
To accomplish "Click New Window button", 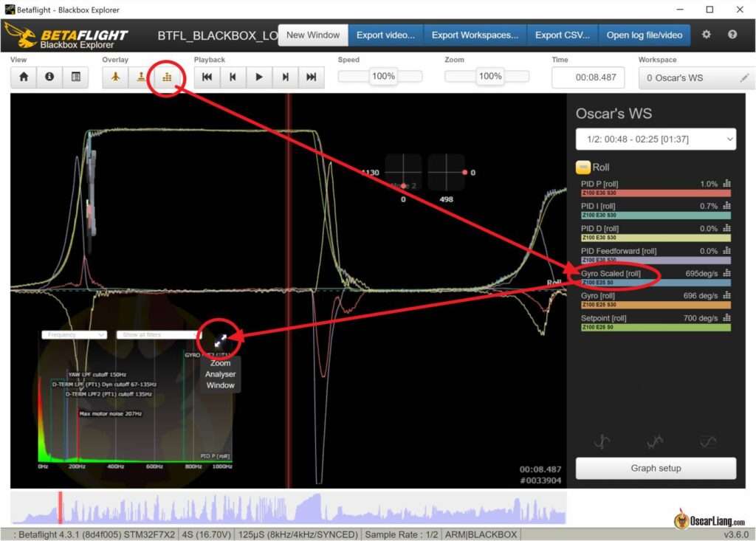I will point(313,35).
